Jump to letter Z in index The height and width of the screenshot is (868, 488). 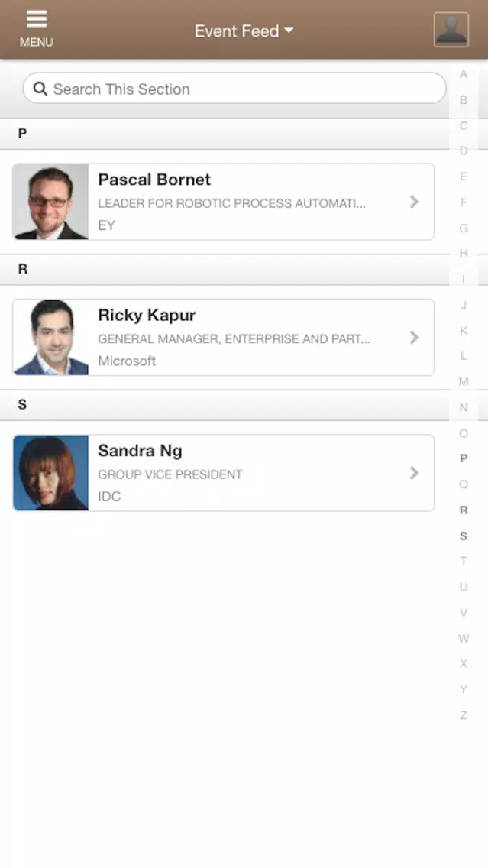coord(464,715)
